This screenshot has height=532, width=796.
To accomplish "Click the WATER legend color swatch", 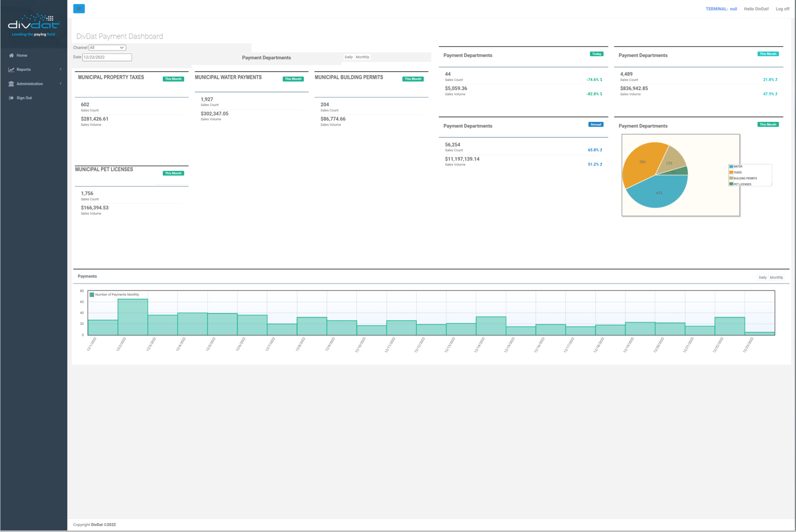I will 731,167.
